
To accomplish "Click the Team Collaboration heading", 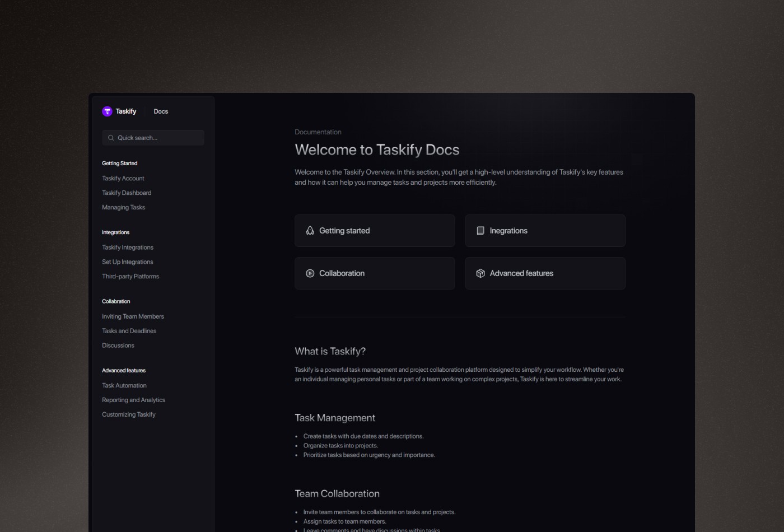I will (x=337, y=493).
